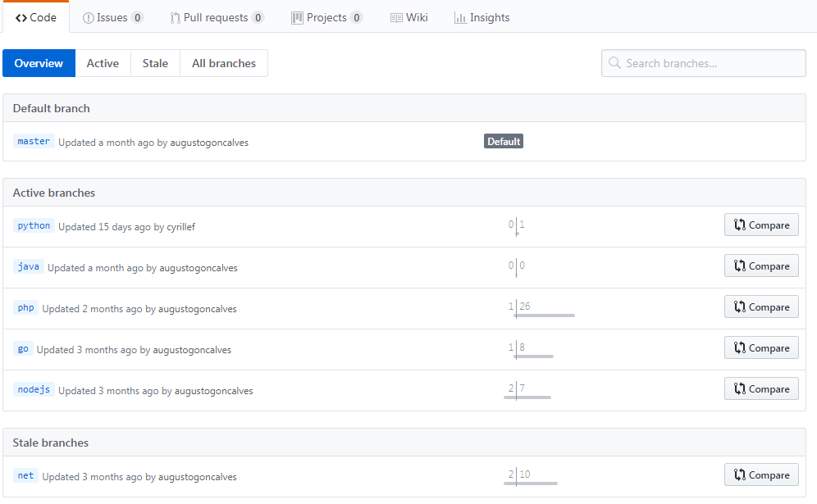Click the Active branches heading
The height and width of the screenshot is (504, 817).
pos(53,193)
